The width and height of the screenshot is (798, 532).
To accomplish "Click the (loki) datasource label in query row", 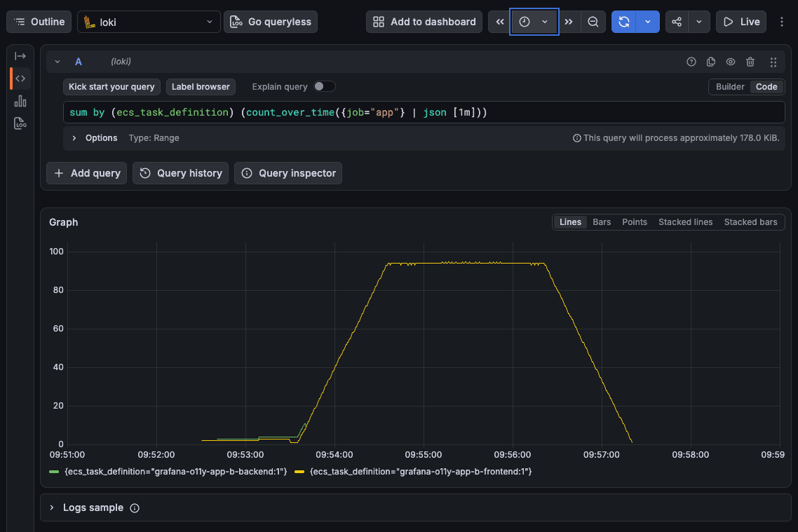I will pyautogui.click(x=121, y=62).
